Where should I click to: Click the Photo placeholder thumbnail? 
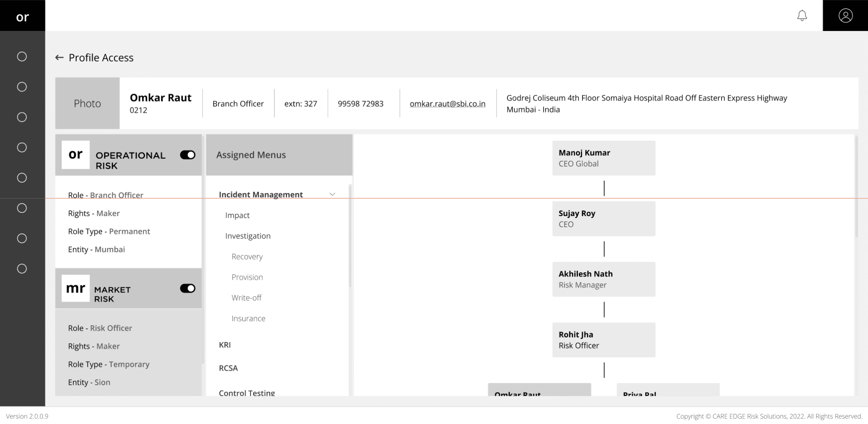point(87,103)
